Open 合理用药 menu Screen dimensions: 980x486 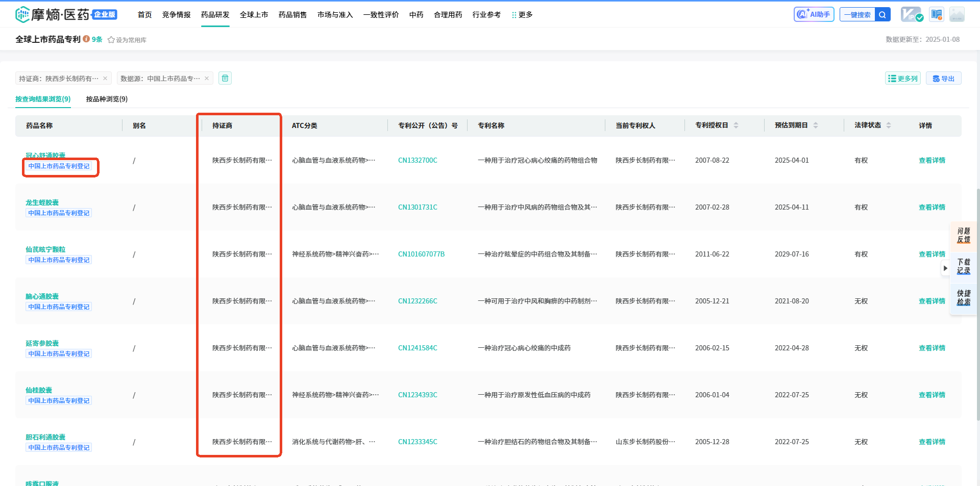tap(448, 15)
